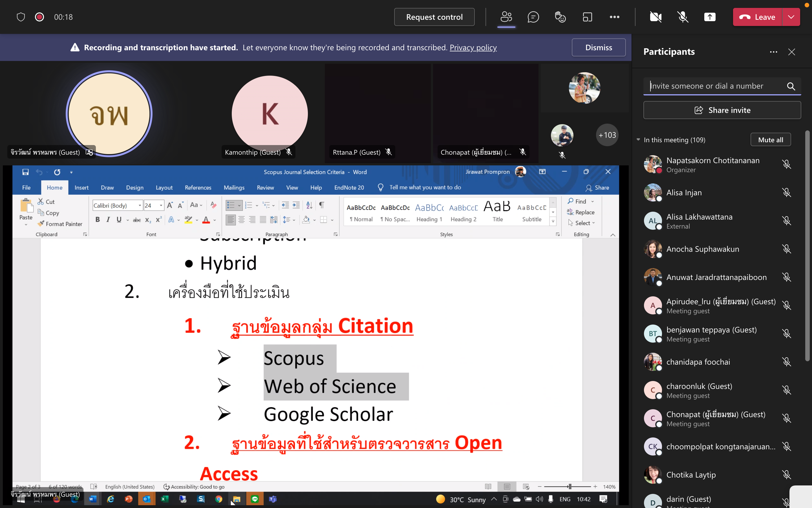Toggle Italic formatting in Word
The image size is (812, 508).
click(x=108, y=220)
